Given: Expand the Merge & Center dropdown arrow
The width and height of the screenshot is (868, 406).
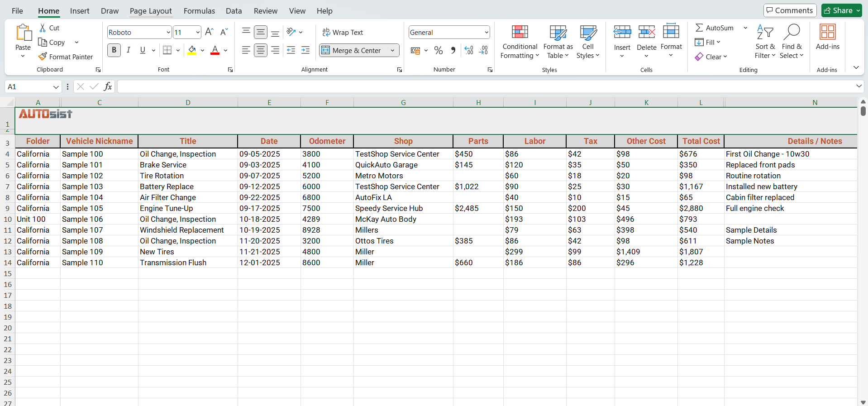Looking at the screenshot, I should (x=393, y=50).
